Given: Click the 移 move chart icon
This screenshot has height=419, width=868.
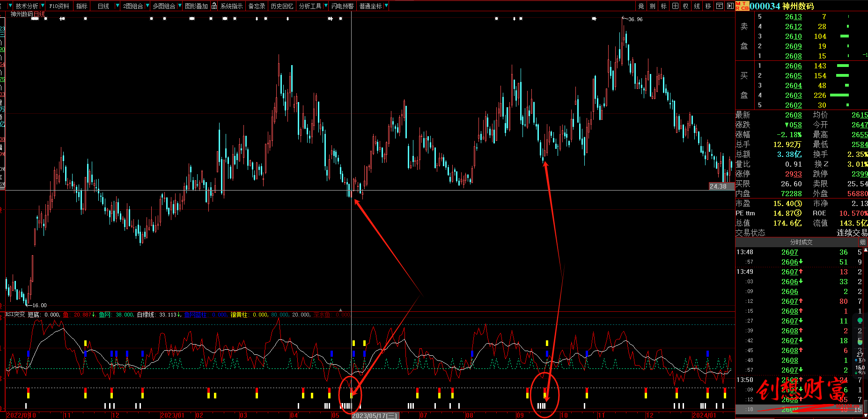Looking at the screenshot, I should 708,6.
